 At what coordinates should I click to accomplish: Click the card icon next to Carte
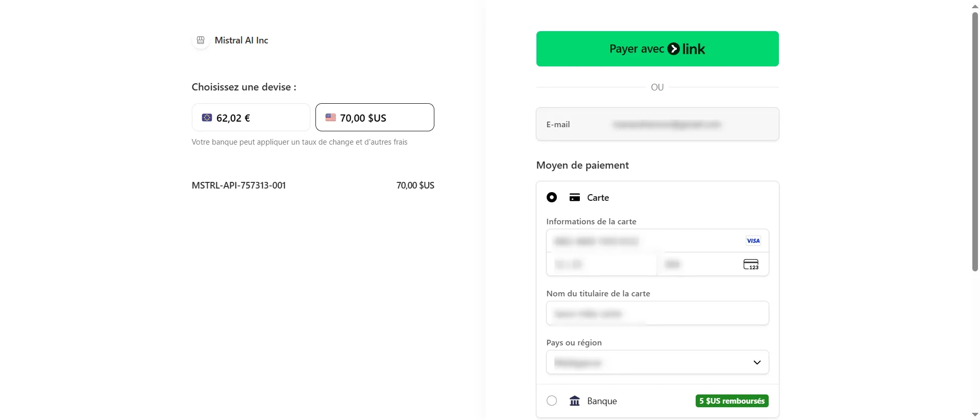coord(575,197)
